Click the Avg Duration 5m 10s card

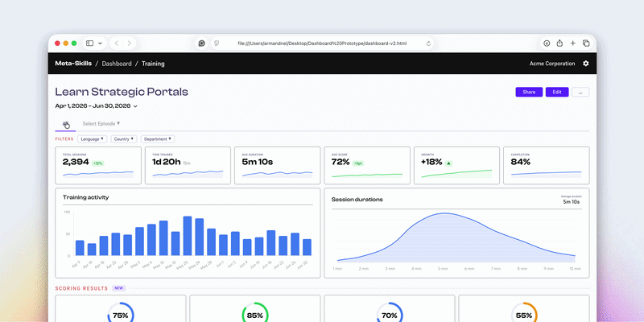(x=277, y=166)
